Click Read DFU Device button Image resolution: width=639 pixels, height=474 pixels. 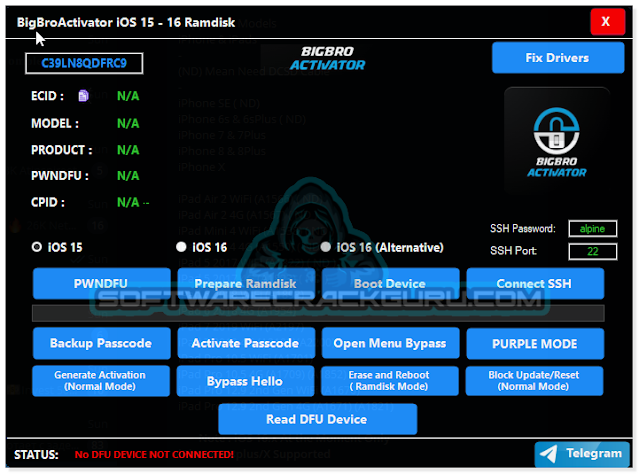[317, 419]
